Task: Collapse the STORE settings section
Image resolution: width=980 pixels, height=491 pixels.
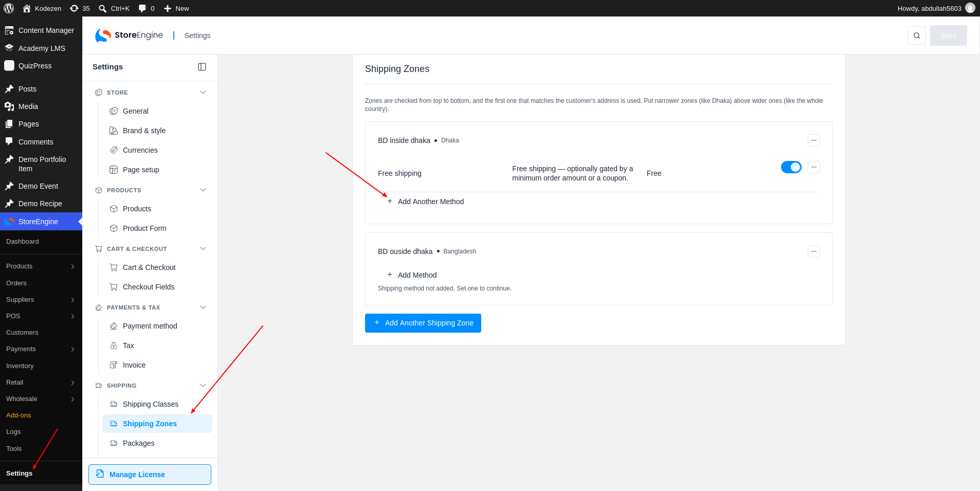Action: (203, 93)
